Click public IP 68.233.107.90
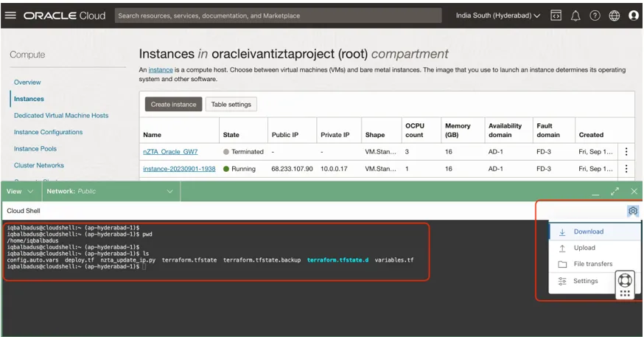 292,168
